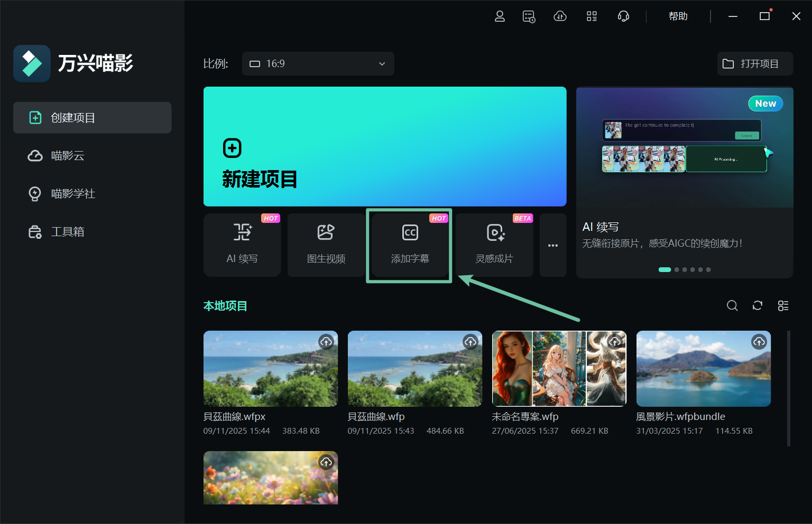The image size is (812, 524).
Task: Open the user account icon
Action: pyautogui.click(x=500, y=16)
